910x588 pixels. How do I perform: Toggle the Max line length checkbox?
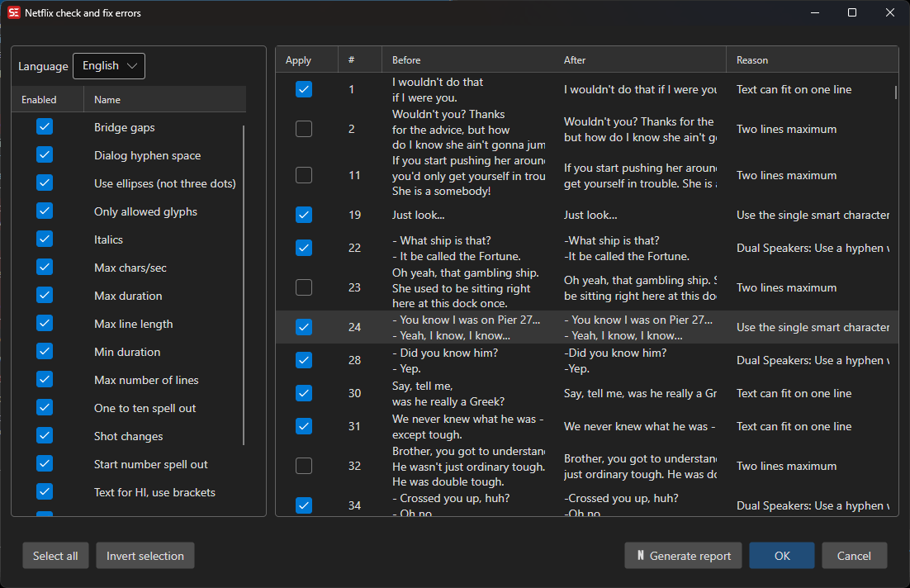(45, 323)
